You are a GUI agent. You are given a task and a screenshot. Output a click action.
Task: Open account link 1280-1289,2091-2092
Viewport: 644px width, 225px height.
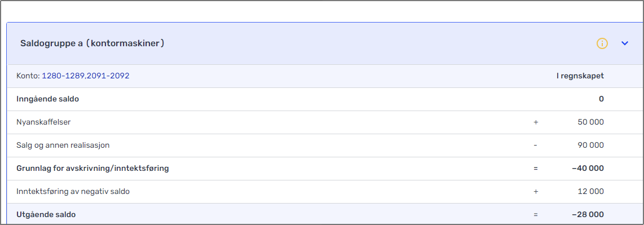(85, 76)
